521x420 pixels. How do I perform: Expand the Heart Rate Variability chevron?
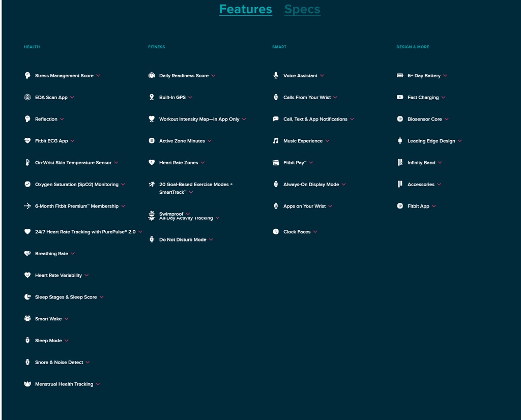click(86, 275)
